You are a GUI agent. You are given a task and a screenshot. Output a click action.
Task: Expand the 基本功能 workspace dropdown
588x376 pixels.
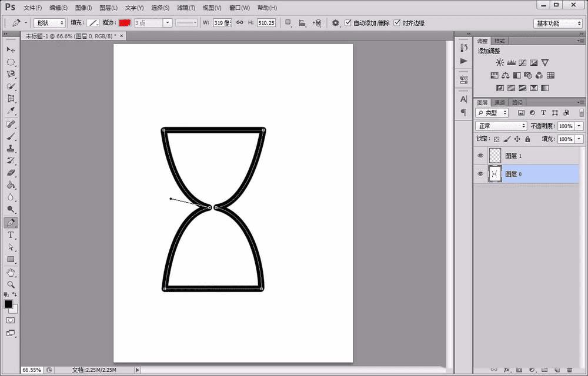tap(558, 23)
